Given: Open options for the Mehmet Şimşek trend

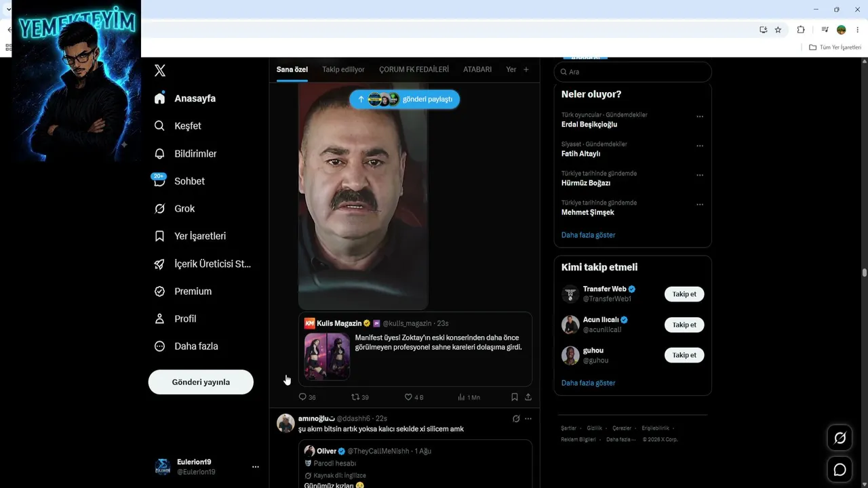Looking at the screenshot, I should [x=700, y=204].
